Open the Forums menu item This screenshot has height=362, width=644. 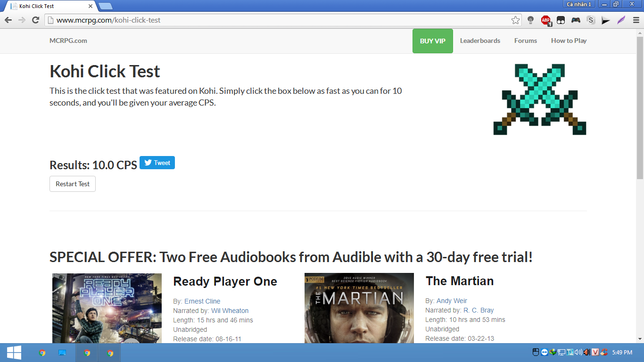pos(526,41)
